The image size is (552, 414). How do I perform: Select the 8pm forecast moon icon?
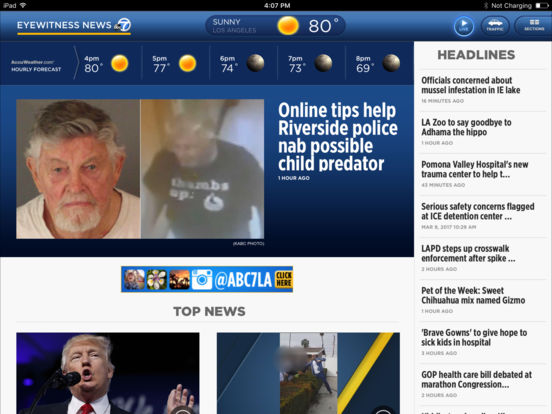pyautogui.click(x=391, y=63)
